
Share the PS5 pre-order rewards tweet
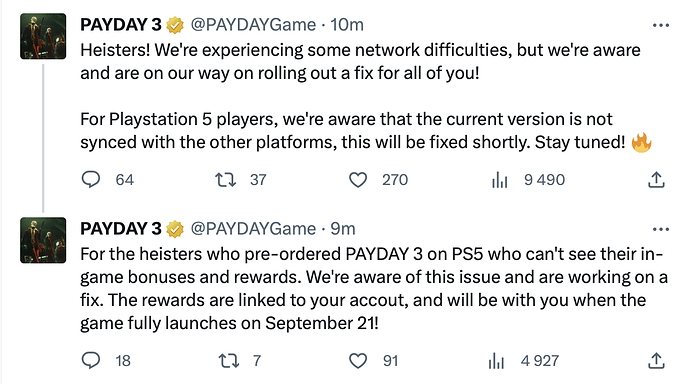656,361
